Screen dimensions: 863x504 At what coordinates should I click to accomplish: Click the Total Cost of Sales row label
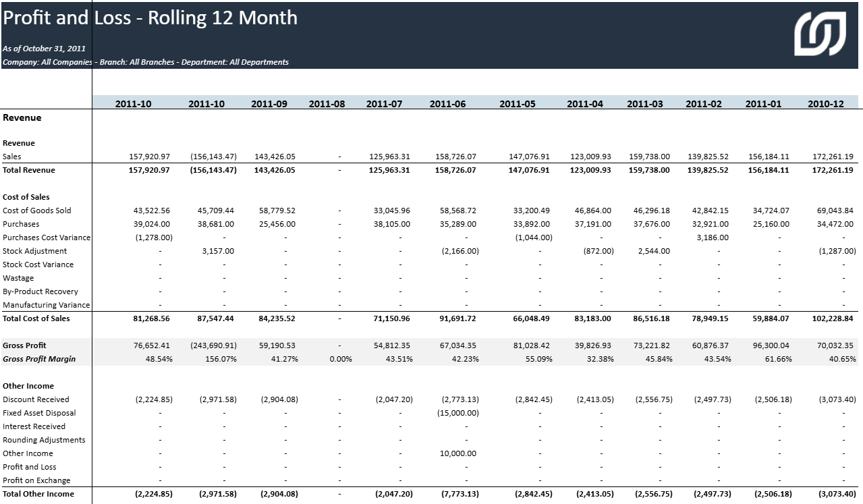(36, 318)
